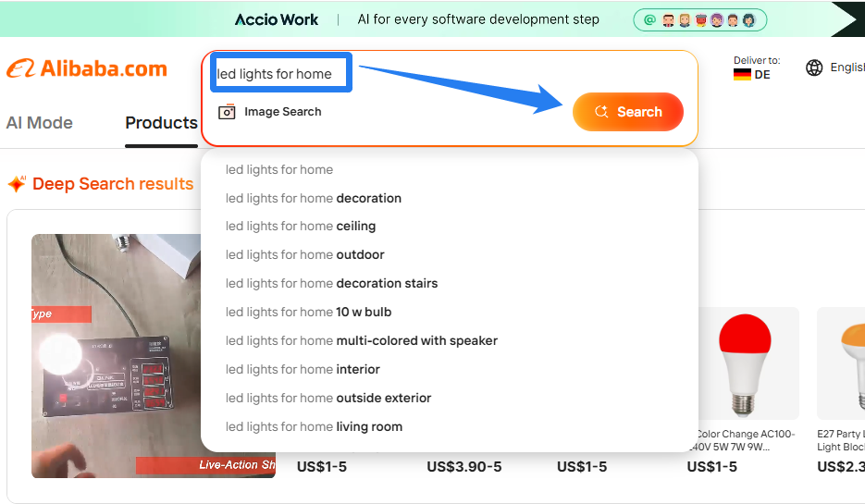Click the 'Deep Search results' heading
Image resolution: width=865 pixels, height=504 pixels.
[113, 184]
